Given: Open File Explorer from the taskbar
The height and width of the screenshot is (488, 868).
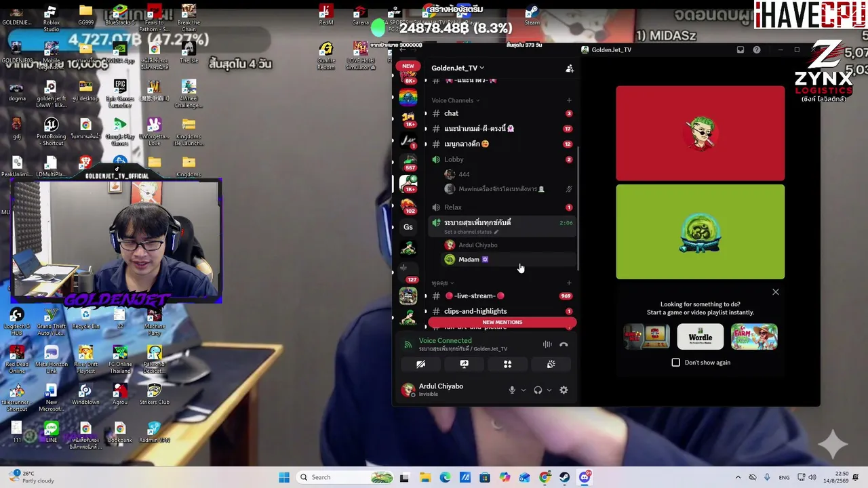Looking at the screenshot, I should click(x=425, y=477).
